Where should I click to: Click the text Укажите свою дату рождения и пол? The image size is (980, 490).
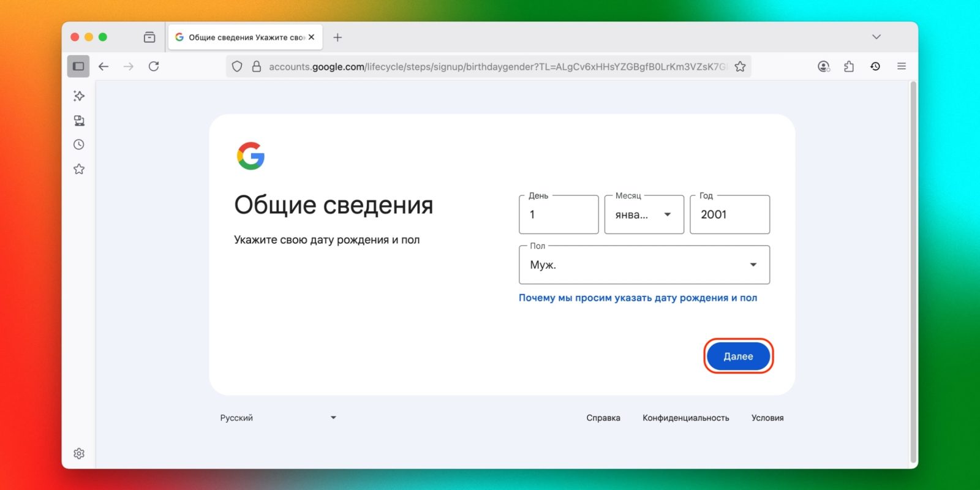(327, 239)
